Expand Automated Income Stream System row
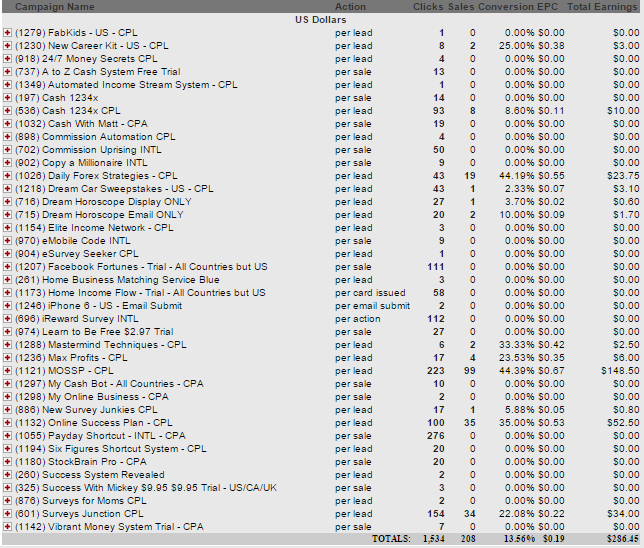The height and width of the screenshot is (548, 644). coord(7,85)
